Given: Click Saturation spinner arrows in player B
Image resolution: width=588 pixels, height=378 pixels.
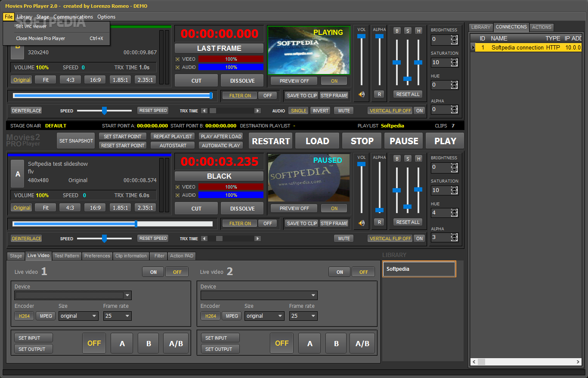Looking at the screenshot, I should click(454, 62).
